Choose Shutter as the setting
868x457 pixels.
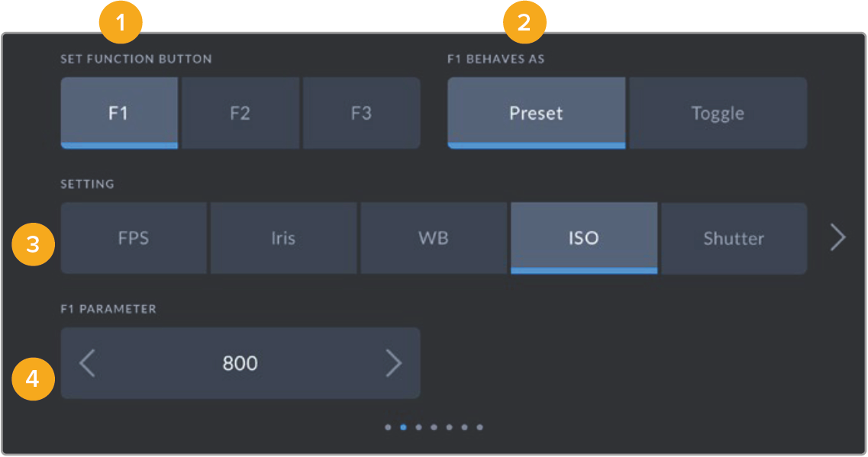(x=733, y=238)
